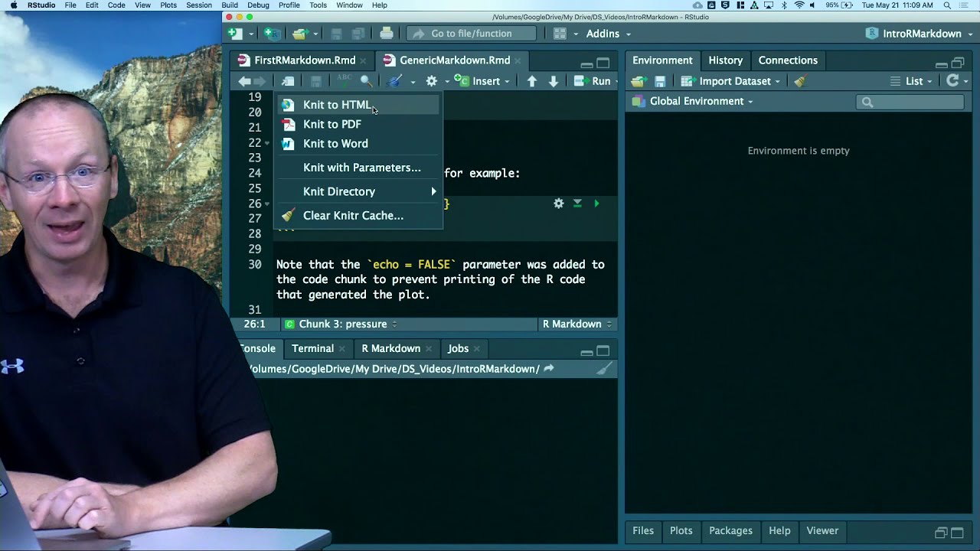Select Knit to PDF
Viewport: 980px width, 551px height.
click(x=358, y=124)
